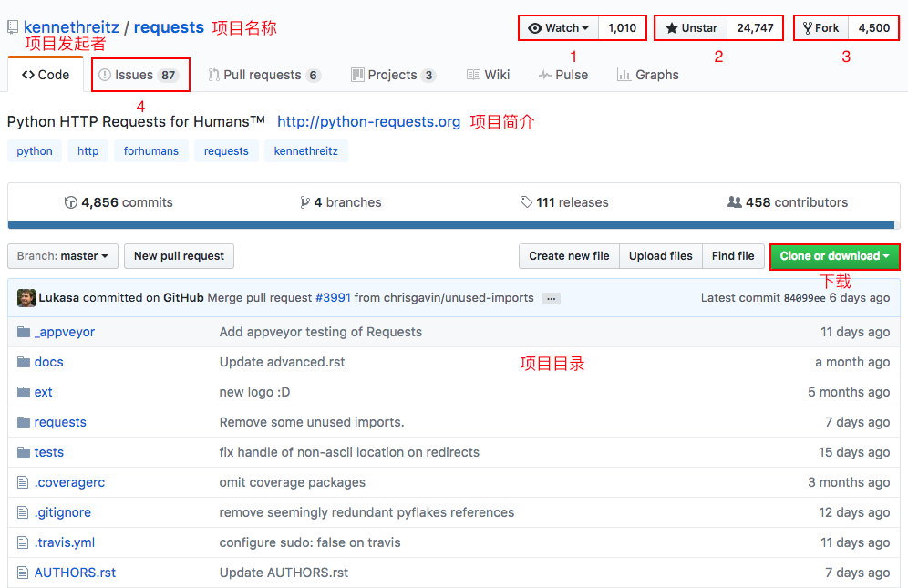Open the requests folder in file list
908x588 pixels.
click(60, 422)
